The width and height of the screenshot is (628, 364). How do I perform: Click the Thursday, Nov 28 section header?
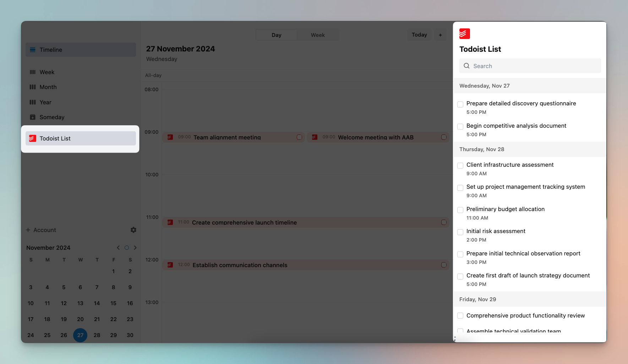[530, 149]
